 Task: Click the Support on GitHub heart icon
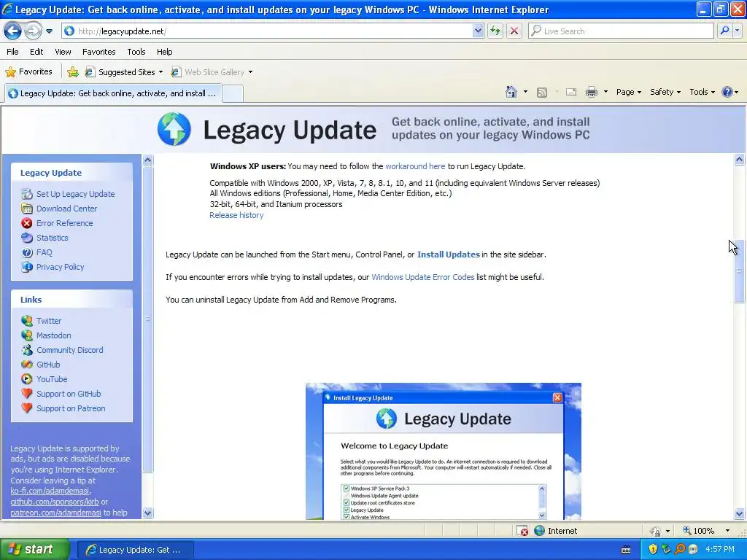click(27, 394)
